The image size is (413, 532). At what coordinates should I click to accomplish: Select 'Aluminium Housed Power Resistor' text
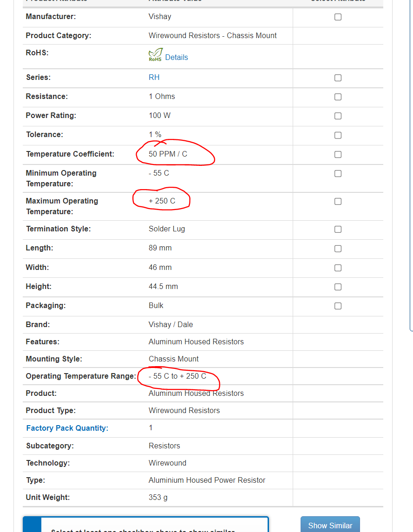pyautogui.click(x=207, y=480)
